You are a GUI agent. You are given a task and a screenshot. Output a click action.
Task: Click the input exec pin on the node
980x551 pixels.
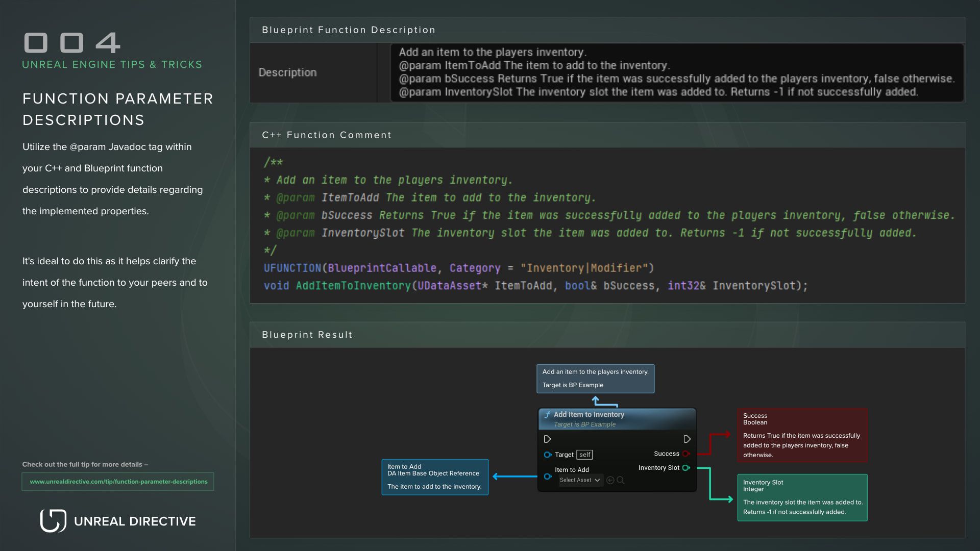(x=547, y=439)
